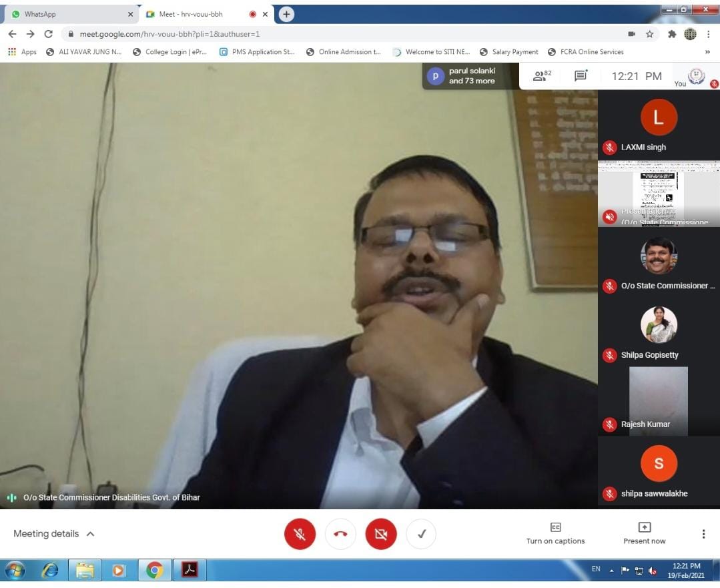Expand the Meeting details panel
The image size is (720, 588).
[x=54, y=534]
